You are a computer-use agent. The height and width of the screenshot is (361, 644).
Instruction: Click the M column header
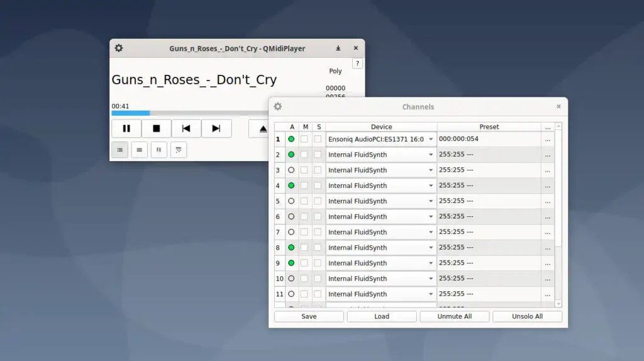click(x=306, y=127)
